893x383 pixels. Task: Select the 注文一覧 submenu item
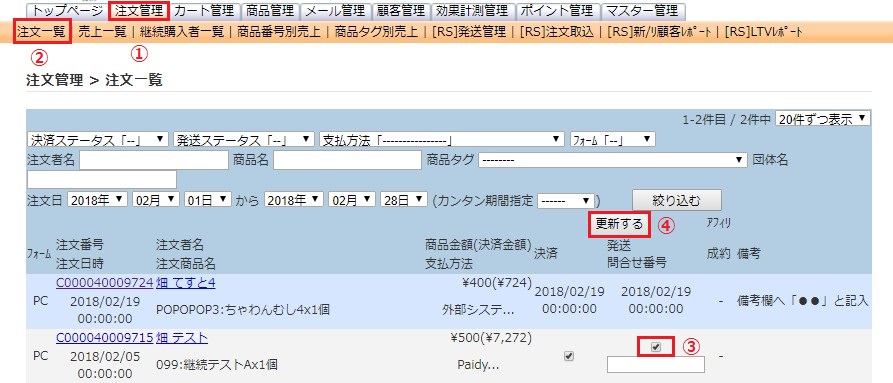click(41, 32)
